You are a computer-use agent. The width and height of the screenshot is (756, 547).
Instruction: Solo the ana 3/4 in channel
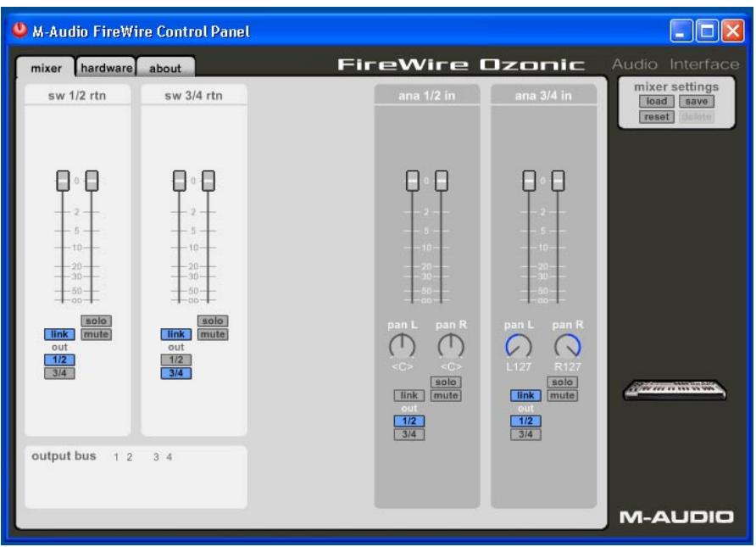click(562, 382)
